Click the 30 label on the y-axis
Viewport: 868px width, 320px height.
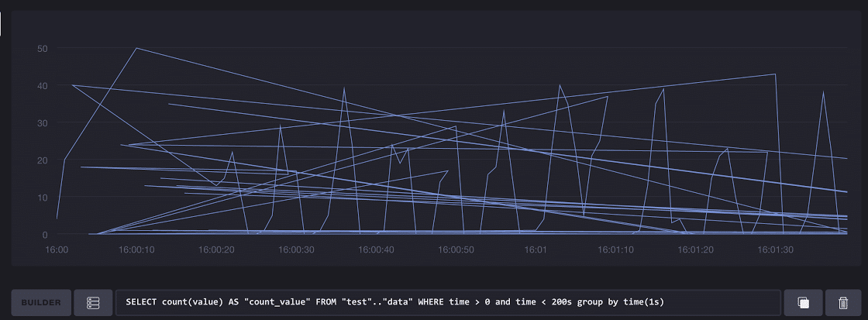coord(43,123)
